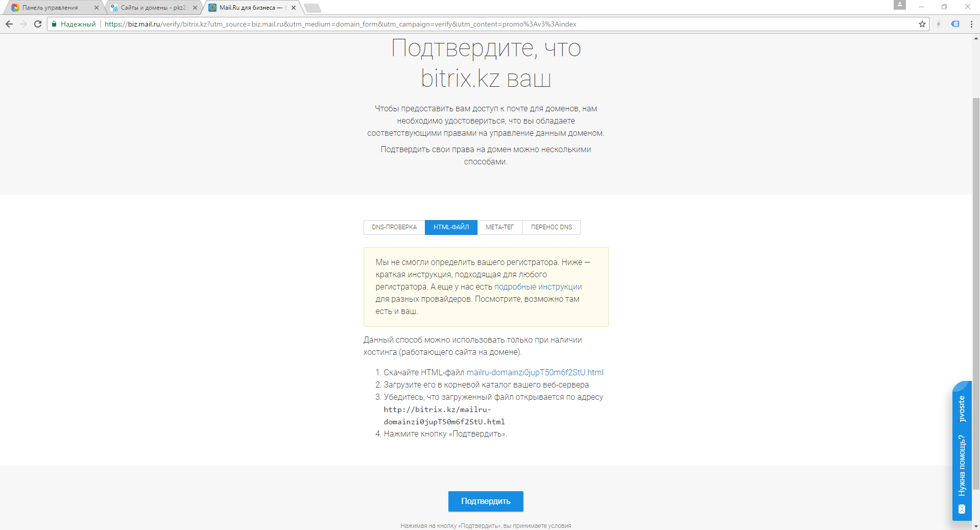Image resolution: width=980 pixels, height=530 pixels.
Task: Click the lightning bolt extension icon
Action: 939,24
